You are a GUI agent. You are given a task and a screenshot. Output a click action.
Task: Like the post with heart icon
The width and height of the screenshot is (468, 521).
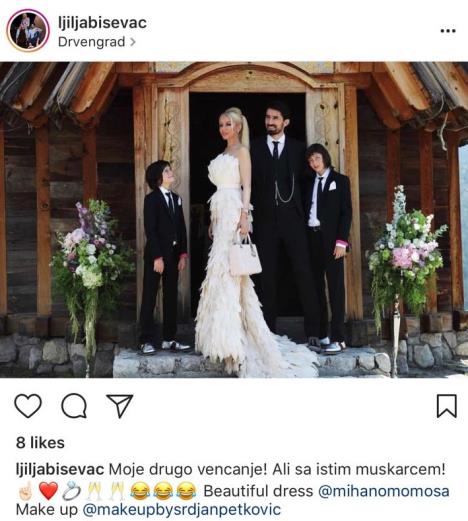(28, 406)
